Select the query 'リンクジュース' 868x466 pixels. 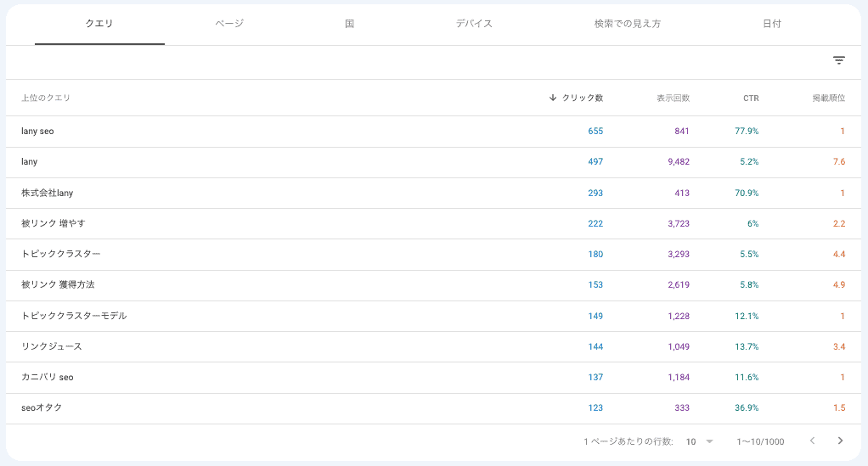tap(52, 346)
